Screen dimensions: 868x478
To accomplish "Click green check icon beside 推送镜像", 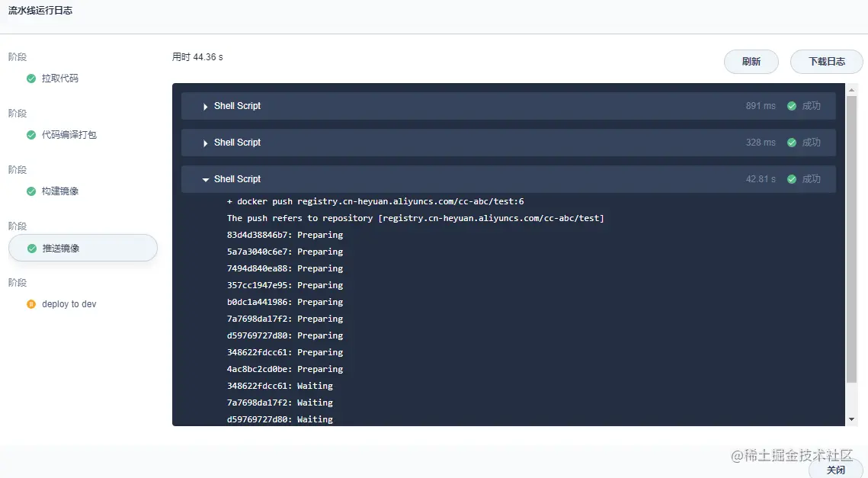I will (31, 249).
